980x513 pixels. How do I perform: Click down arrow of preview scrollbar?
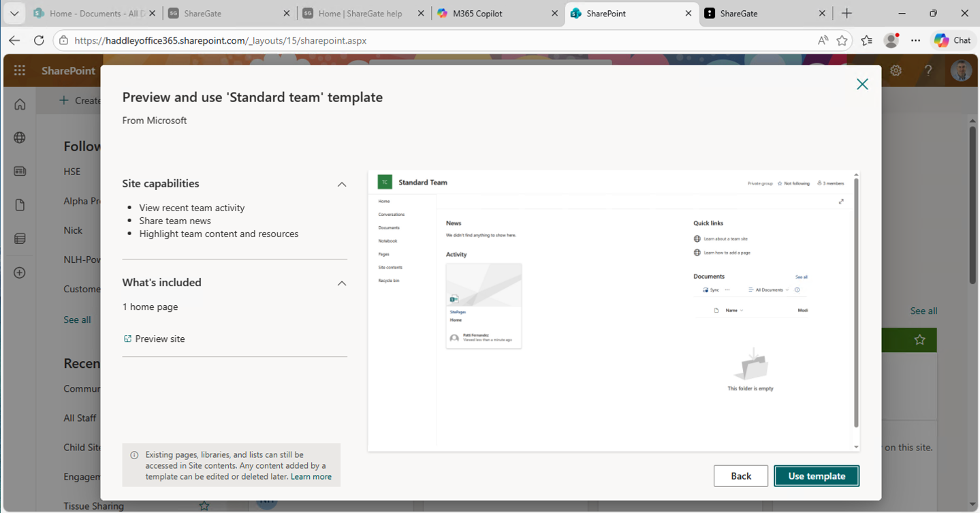856,447
